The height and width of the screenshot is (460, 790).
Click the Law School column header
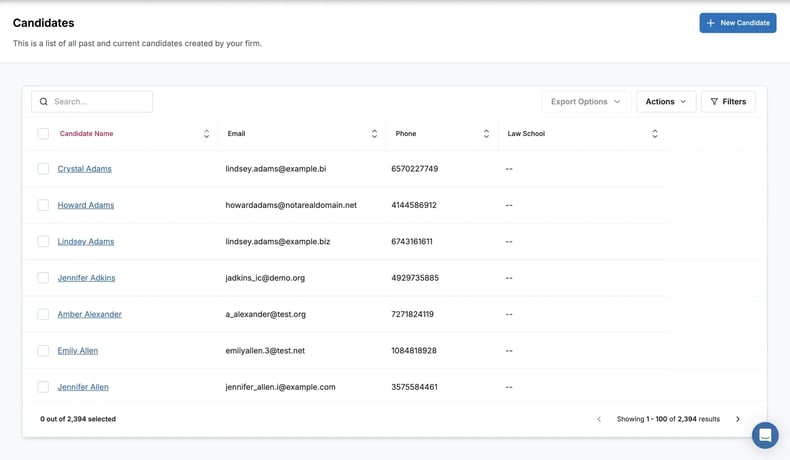coord(526,134)
